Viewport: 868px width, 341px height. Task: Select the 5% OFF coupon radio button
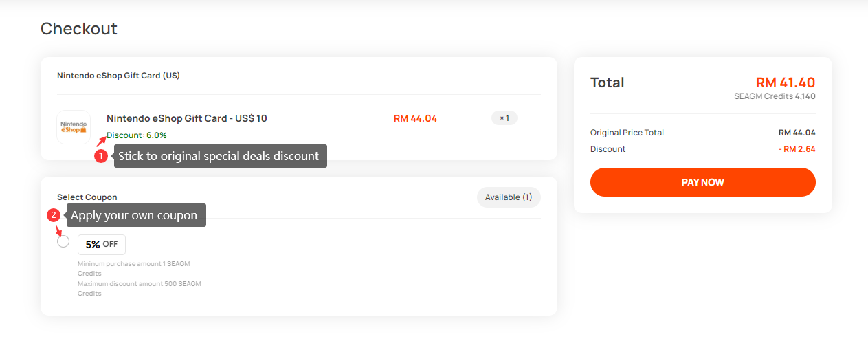[x=63, y=241]
